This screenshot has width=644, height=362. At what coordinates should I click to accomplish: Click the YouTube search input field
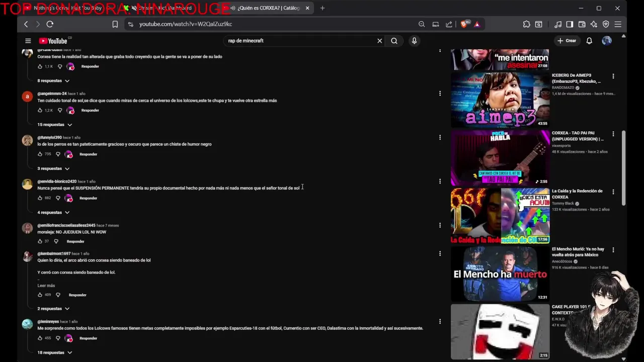(299, 41)
